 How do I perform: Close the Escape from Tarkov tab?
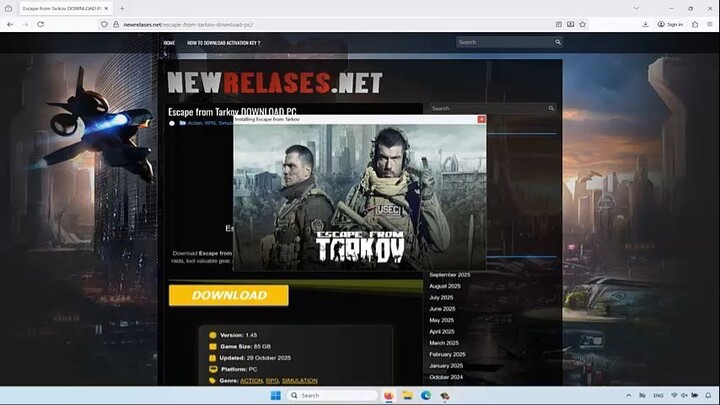[106, 8]
